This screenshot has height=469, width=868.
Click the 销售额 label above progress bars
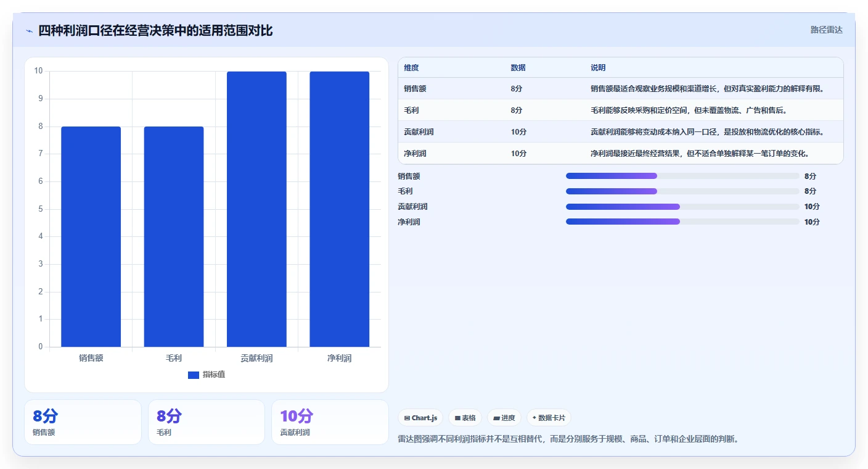click(x=409, y=176)
